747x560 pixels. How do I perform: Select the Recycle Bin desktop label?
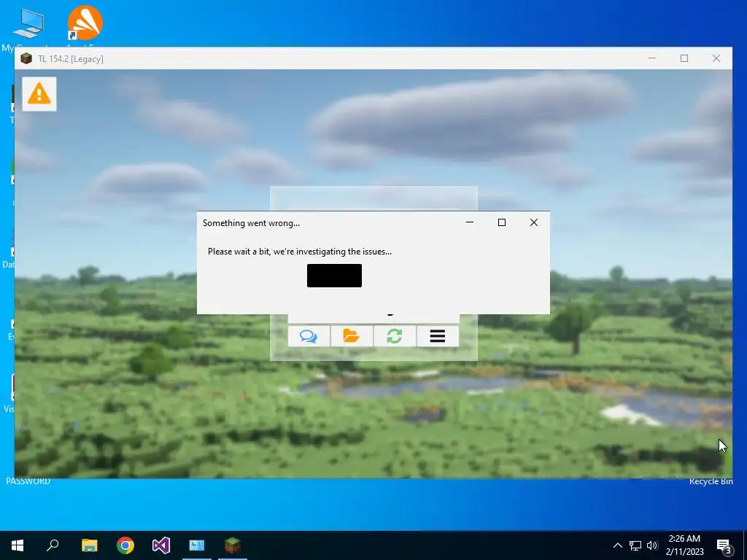coord(711,481)
